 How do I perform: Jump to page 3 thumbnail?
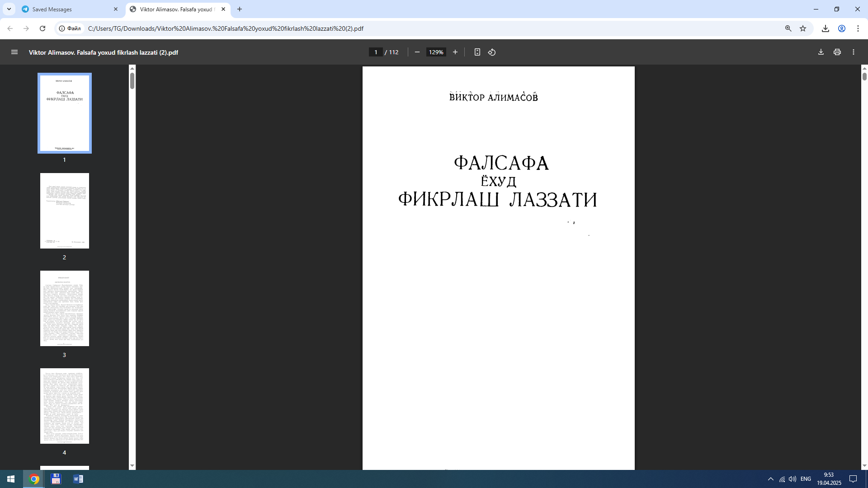pyautogui.click(x=65, y=308)
